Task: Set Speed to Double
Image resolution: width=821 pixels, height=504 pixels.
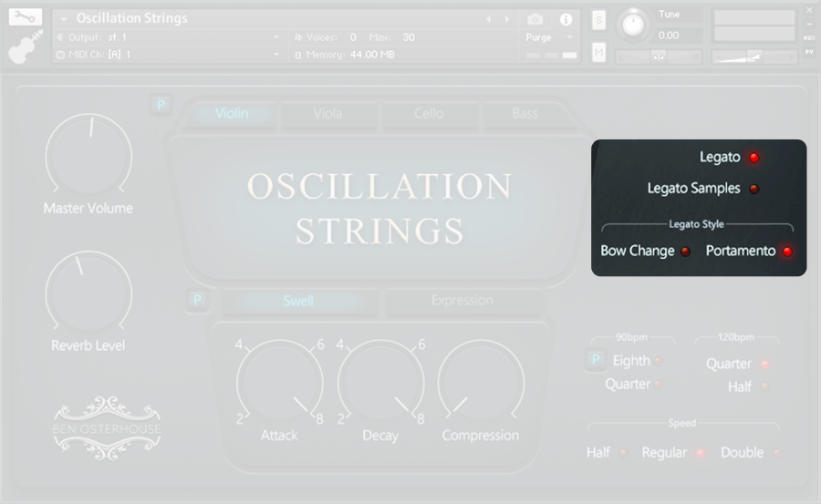Action: point(777,453)
